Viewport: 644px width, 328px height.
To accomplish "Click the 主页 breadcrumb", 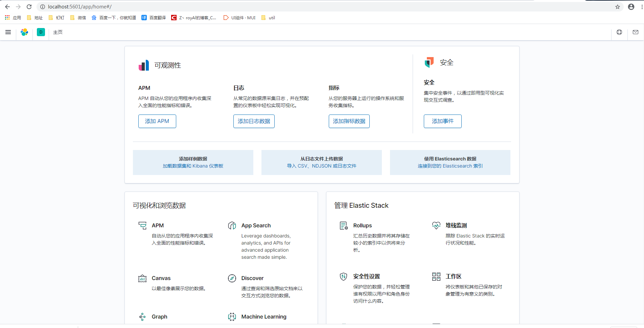I will pyautogui.click(x=58, y=32).
